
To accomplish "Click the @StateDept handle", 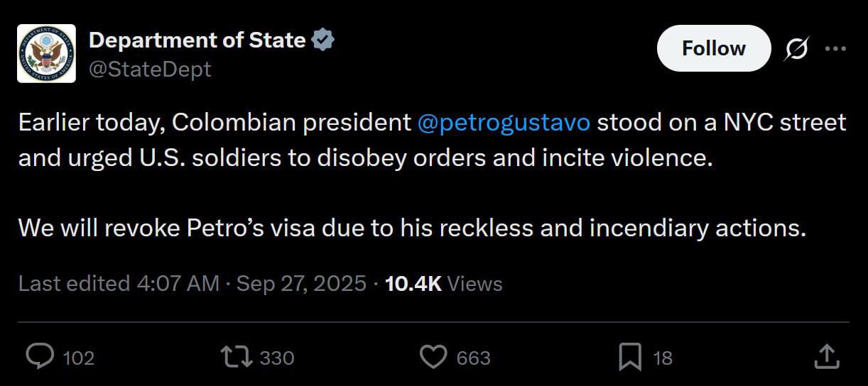I will [x=150, y=70].
